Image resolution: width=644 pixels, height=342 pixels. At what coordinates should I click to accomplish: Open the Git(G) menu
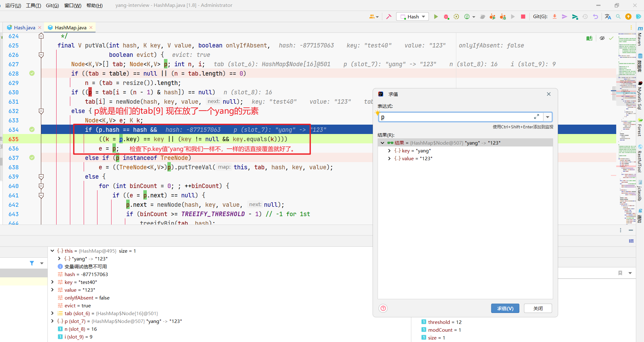pos(52,5)
